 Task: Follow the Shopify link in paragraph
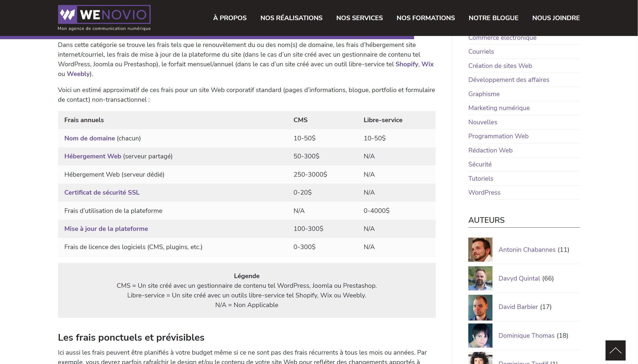point(407,64)
